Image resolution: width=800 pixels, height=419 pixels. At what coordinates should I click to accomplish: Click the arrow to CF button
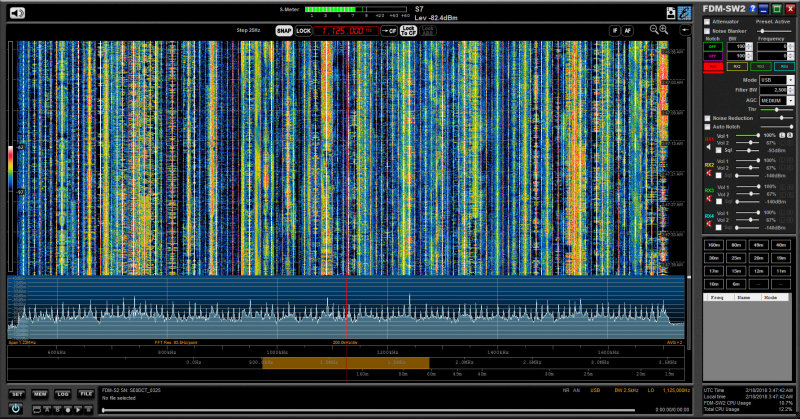389,31
